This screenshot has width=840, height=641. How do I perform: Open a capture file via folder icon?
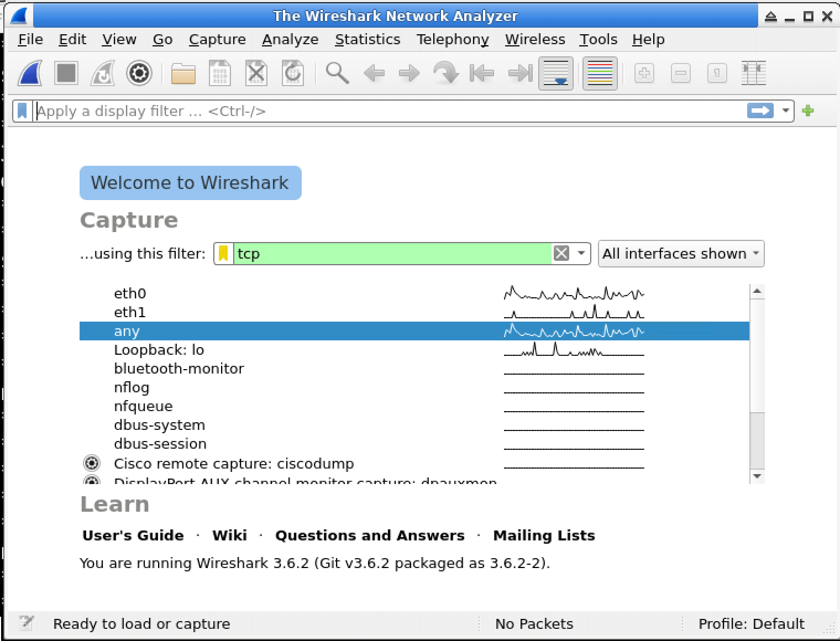point(183,73)
